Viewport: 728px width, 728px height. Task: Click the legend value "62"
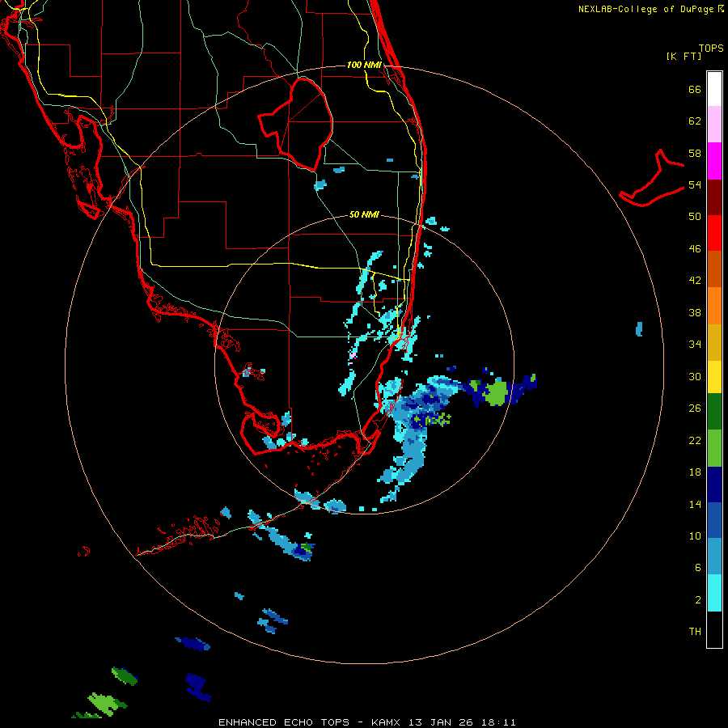coord(695,121)
